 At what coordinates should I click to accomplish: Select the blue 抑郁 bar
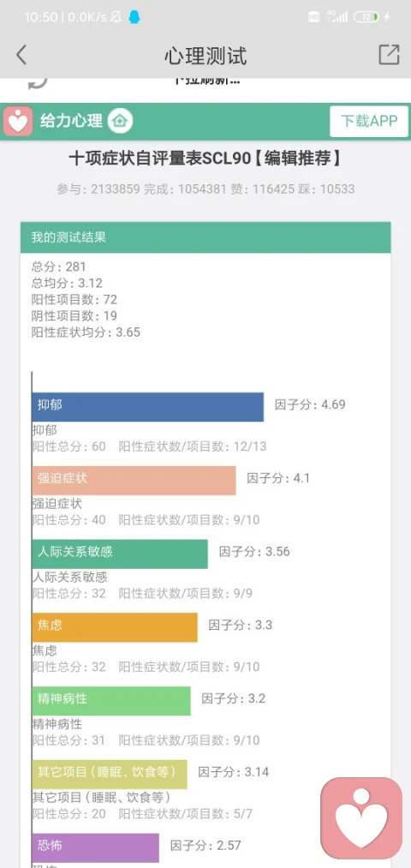[147, 407]
